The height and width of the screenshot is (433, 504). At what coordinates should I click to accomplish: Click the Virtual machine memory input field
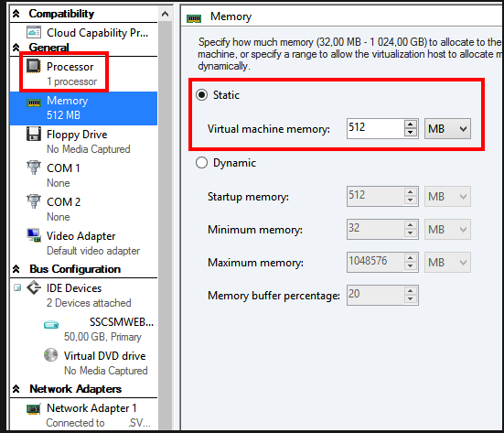pyautogui.click(x=375, y=129)
